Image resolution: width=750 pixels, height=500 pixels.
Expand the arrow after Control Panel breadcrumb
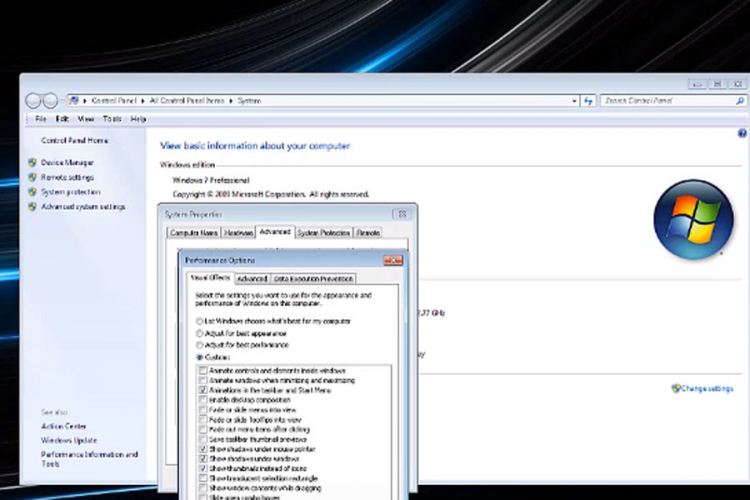143,101
